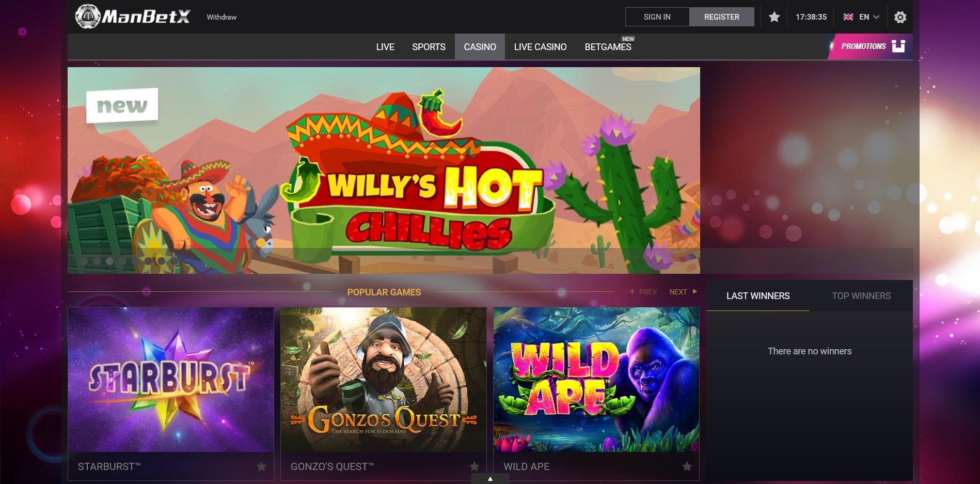Image resolution: width=980 pixels, height=484 pixels.
Task: Click the WILD APE game title text
Action: 526,466
